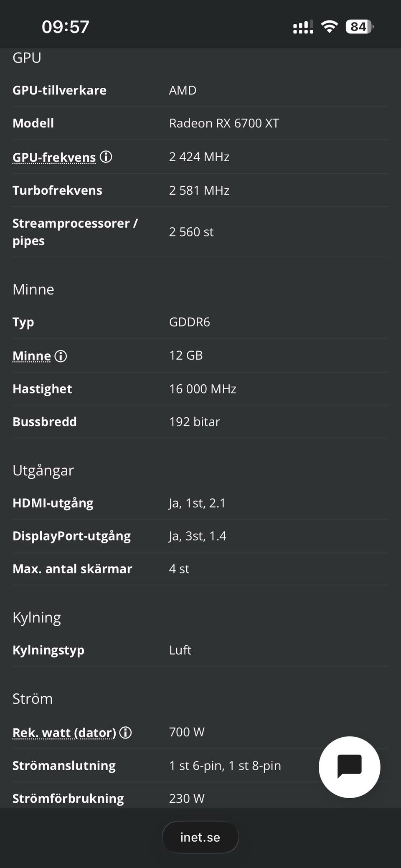This screenshot has height=868, width=401.
Task: Tap the 09:57 clock in status bar
Action: [66, 27]
